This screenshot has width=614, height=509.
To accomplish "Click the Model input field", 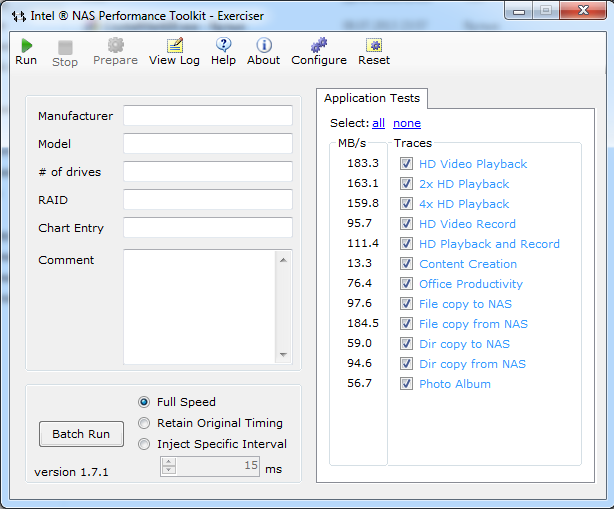I will (x=208, y=143).
